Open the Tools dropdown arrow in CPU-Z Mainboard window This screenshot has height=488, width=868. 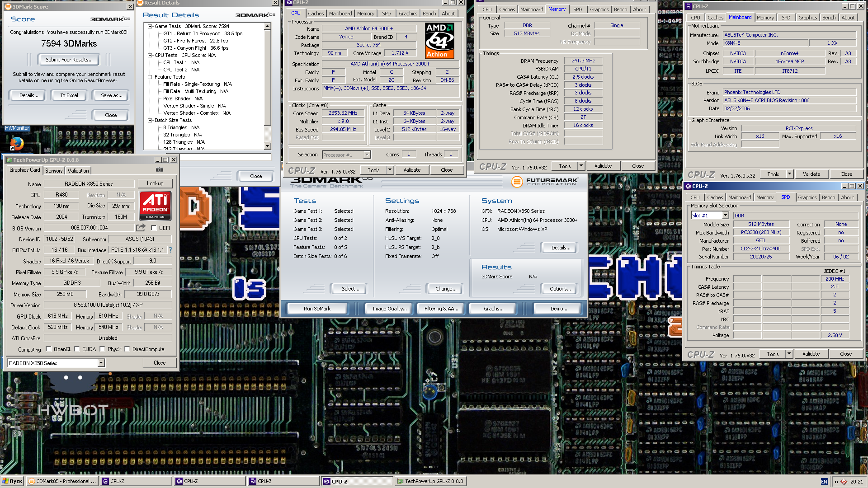(x=789, y=174)
